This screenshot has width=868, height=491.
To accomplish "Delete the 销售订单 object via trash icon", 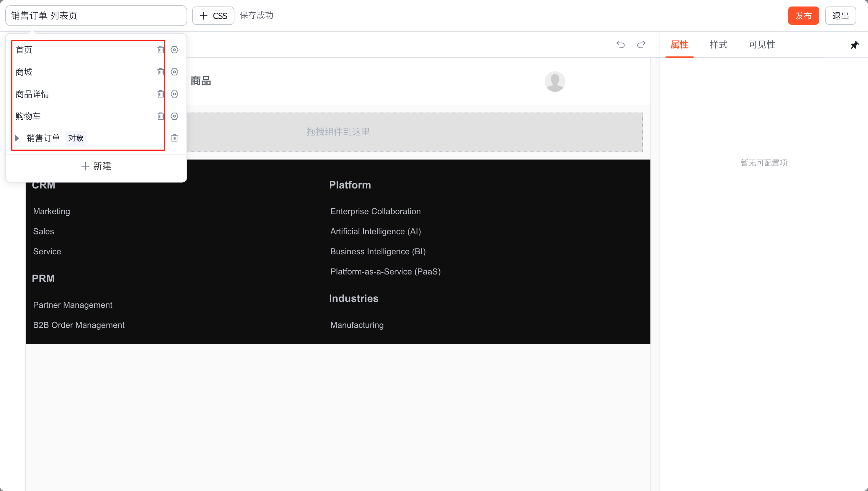I will pyautogui.click(x=174, y=138).
